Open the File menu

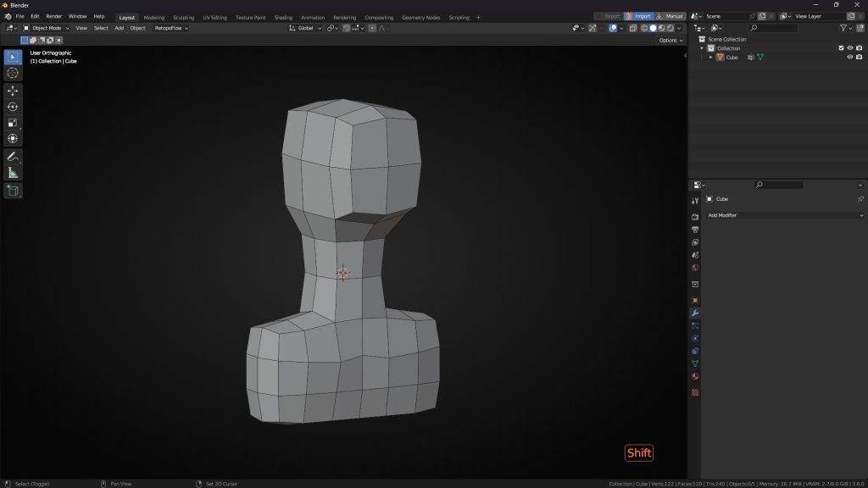coord(20,17)
